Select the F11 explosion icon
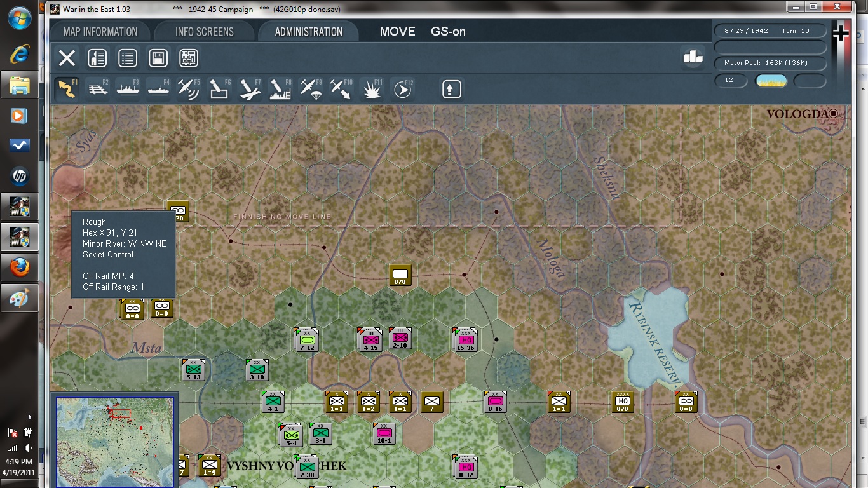 pos(372,89)
